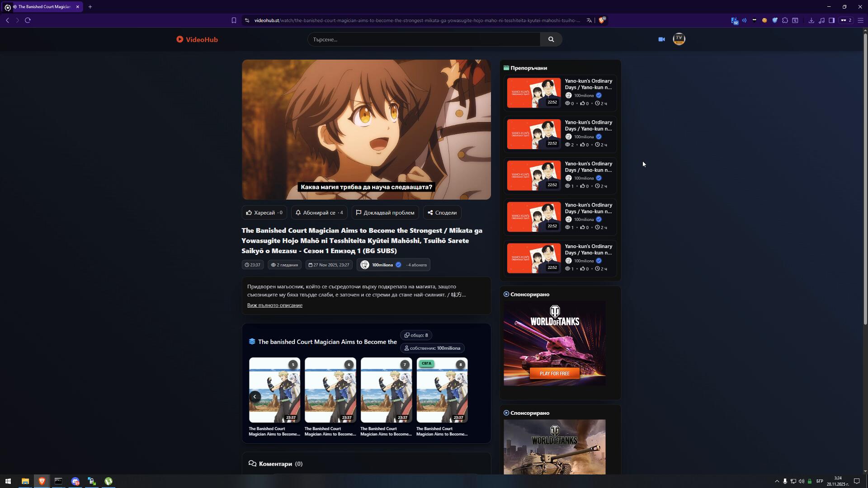
Task: Toggle the browser sidebar panel icon
Action: pyautogui.click(x=831, y=20)
